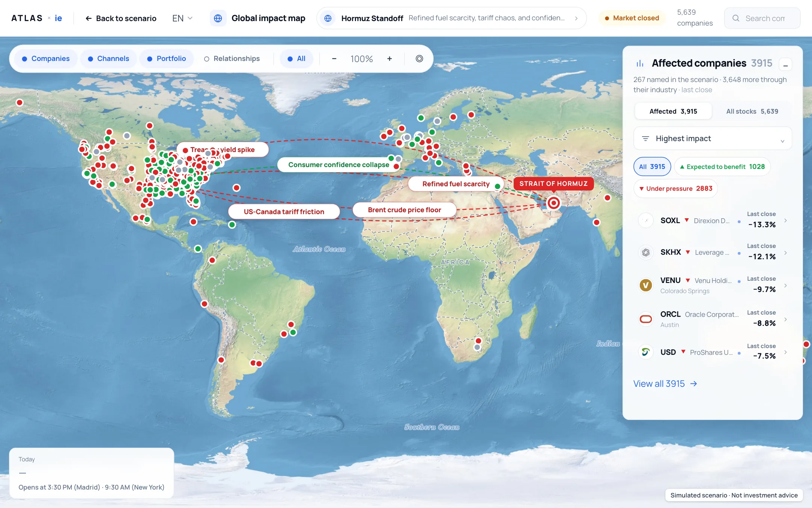Open ORCL row chevron
812x508 pixels.
(x=786, y=319)
